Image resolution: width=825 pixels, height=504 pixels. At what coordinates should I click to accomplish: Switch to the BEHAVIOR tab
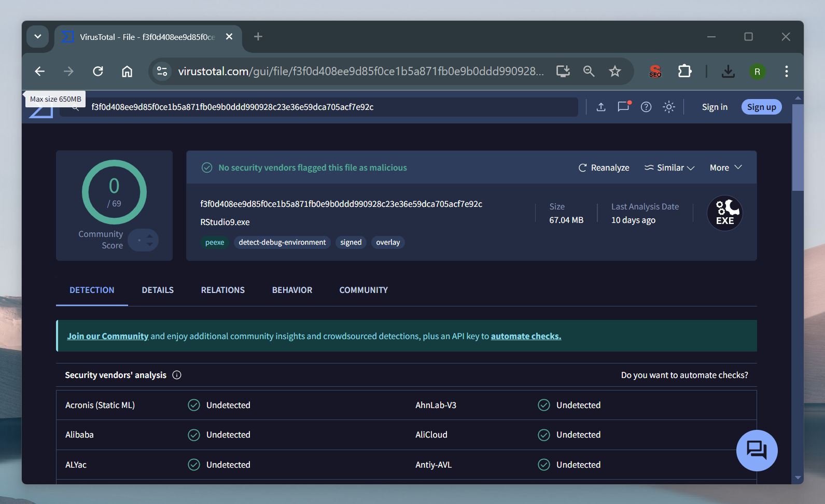[x=292, y=290]
